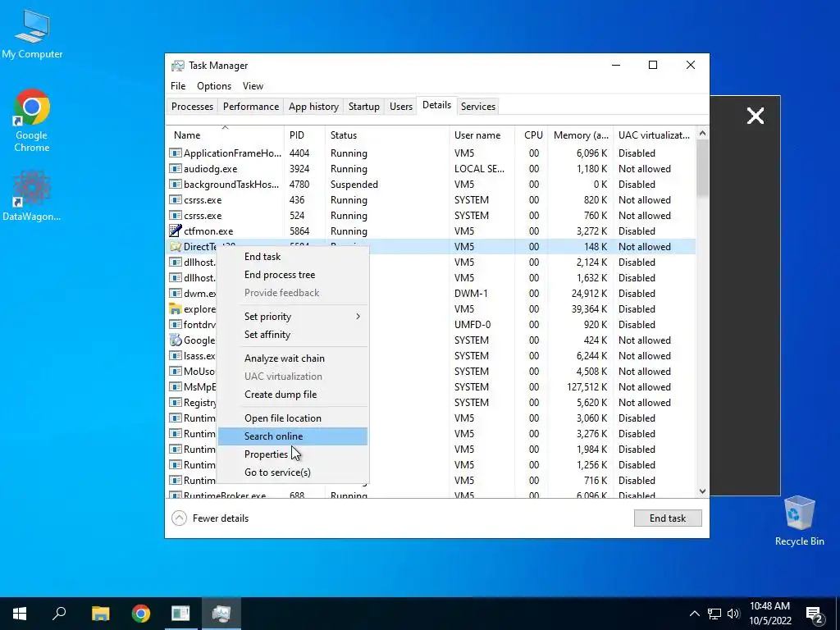
Task: Click the vertical scrollbar thumb
Action: 702,168
